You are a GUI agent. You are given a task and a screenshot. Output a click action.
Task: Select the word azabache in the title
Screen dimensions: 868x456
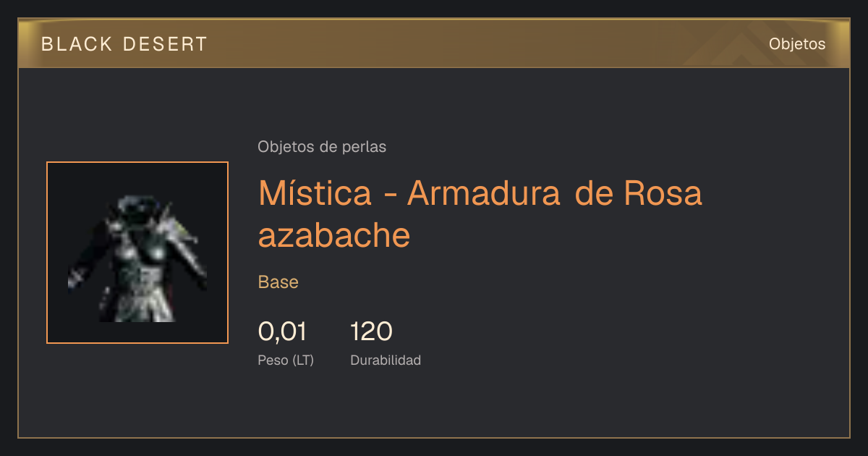click(x=334, y=236)
